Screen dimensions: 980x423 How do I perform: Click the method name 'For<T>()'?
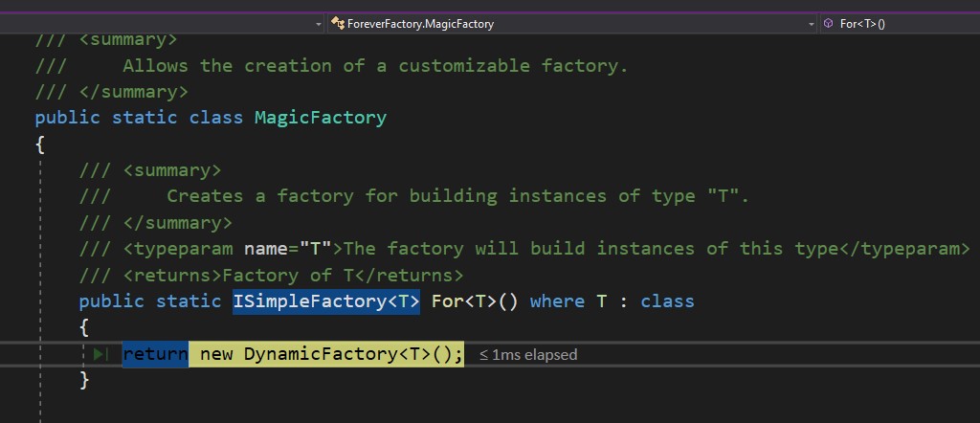(475, 301)
